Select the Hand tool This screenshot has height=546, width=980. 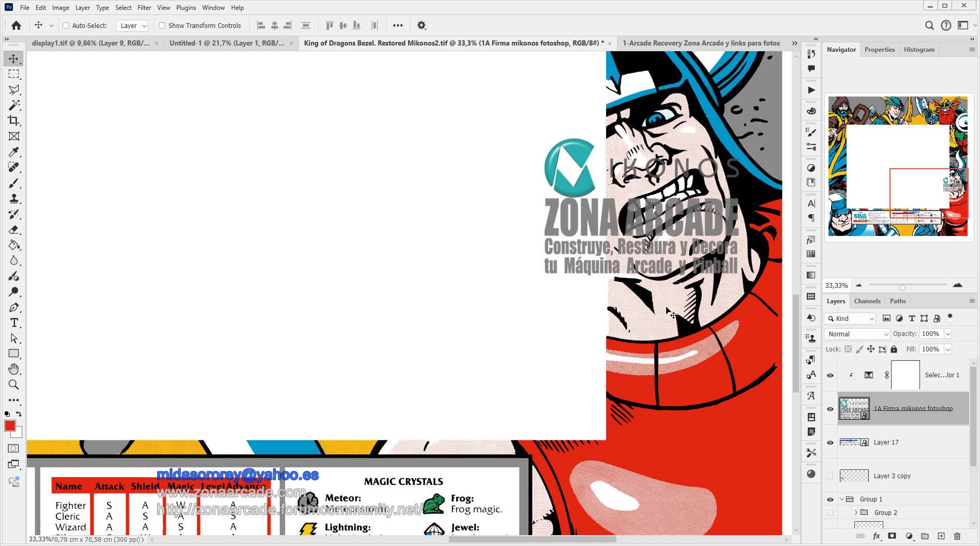point(14,369)
